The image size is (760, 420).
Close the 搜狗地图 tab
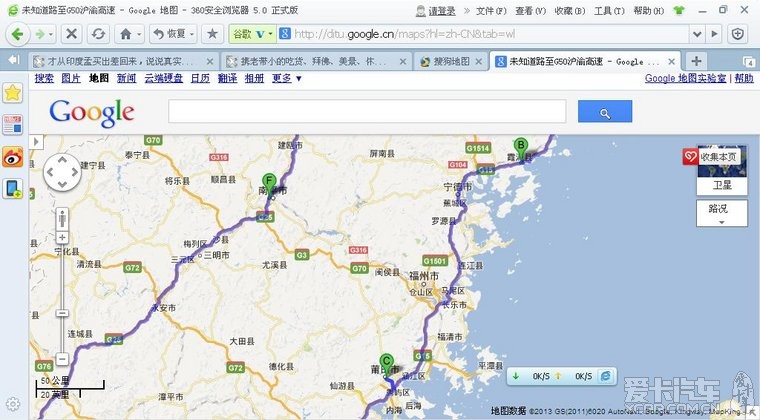pyautogui.click(x=479, y=62)
